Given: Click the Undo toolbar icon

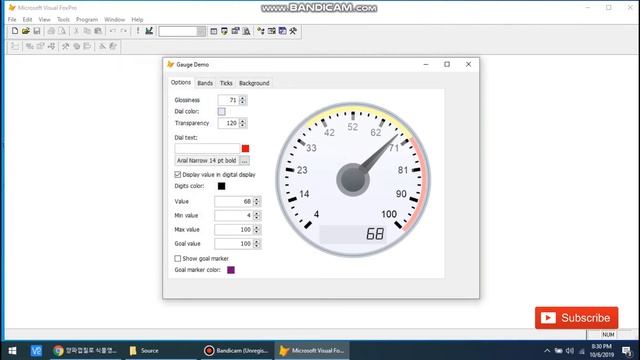Looking at the screenshot, I should (112, 31).
